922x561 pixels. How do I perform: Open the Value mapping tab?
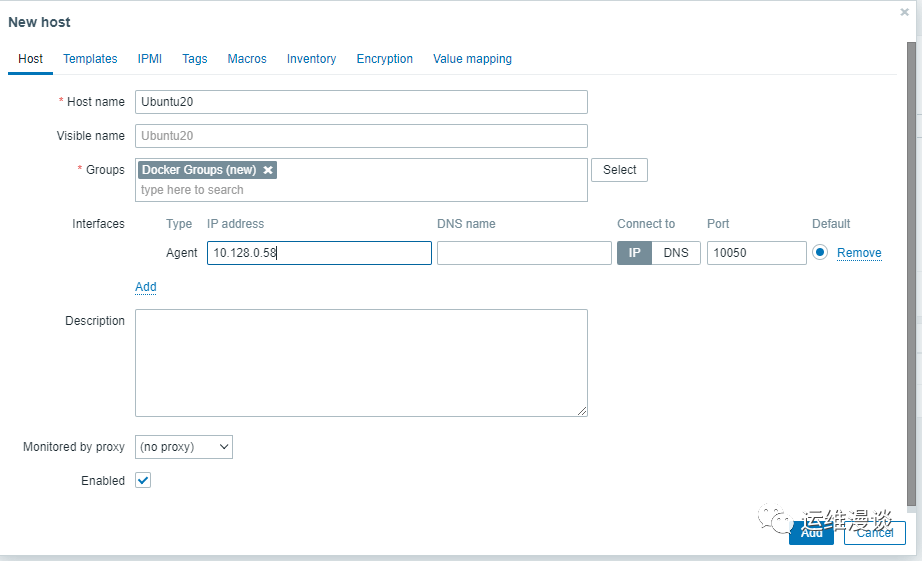[x=472, y=59]
